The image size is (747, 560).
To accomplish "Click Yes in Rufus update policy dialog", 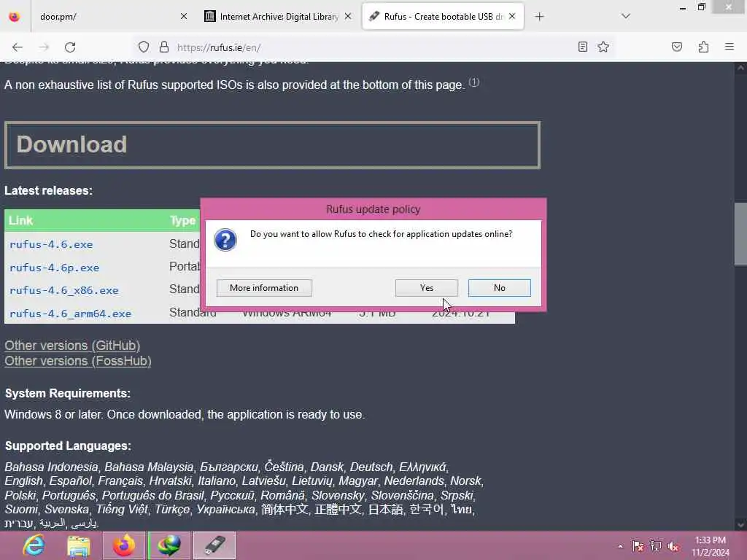I will tap(426, 287).
